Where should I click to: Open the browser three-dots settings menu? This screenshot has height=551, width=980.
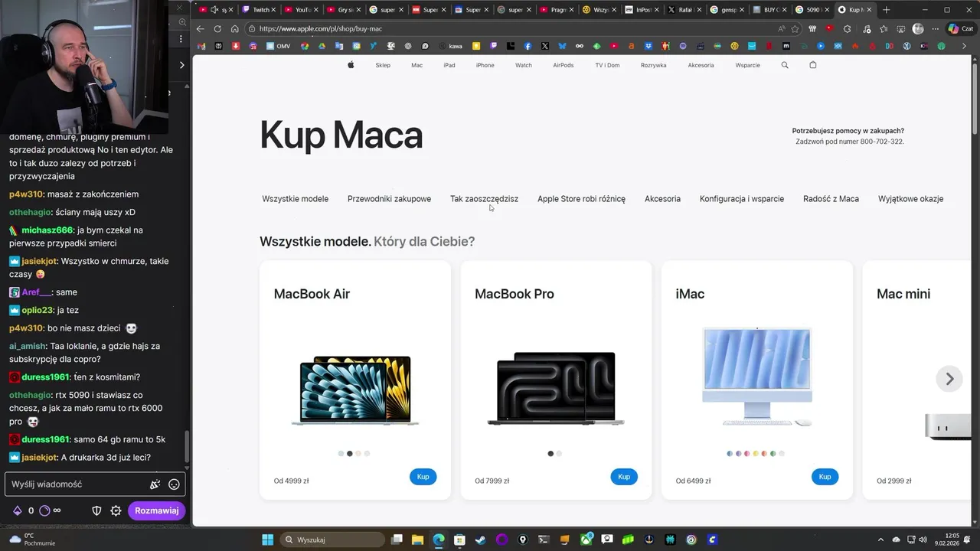[935, 29]
